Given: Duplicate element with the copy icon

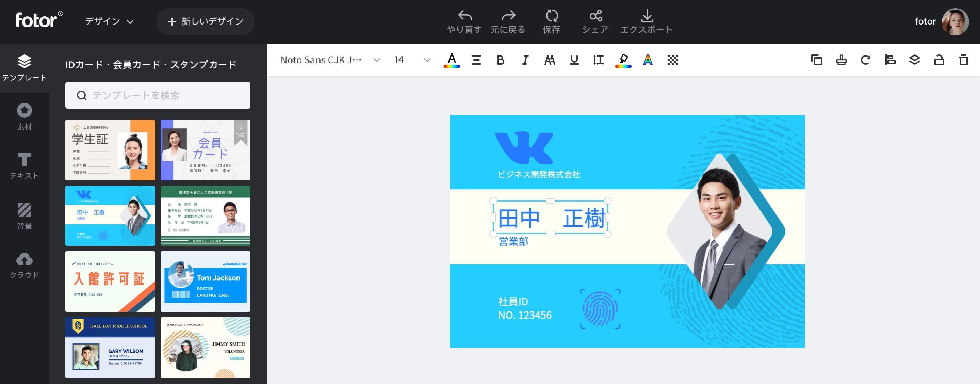Looking at the screenshot, I should point(816,60).
